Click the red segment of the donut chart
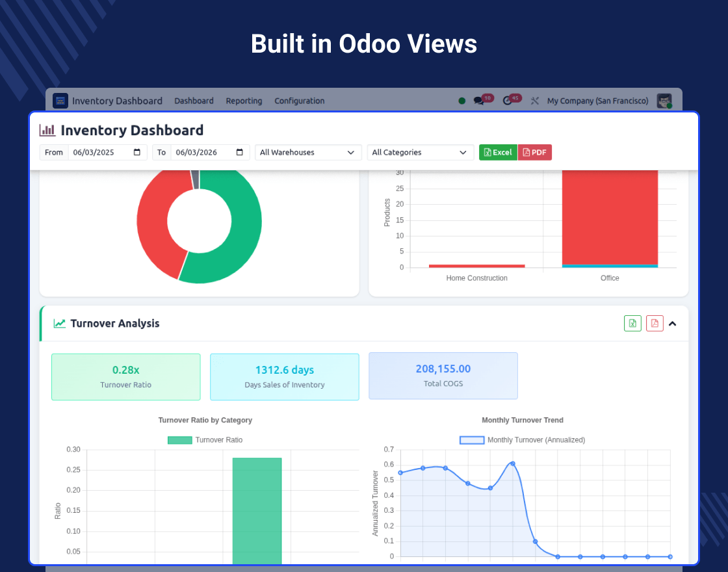The height and width of the screenshot is (572, 728). pos(152,223)
